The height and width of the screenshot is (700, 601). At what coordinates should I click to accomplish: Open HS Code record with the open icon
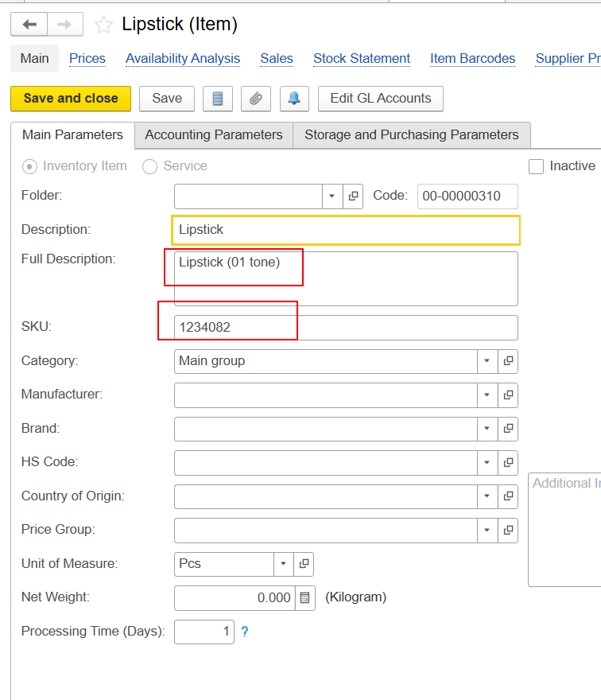coord(508,462)
